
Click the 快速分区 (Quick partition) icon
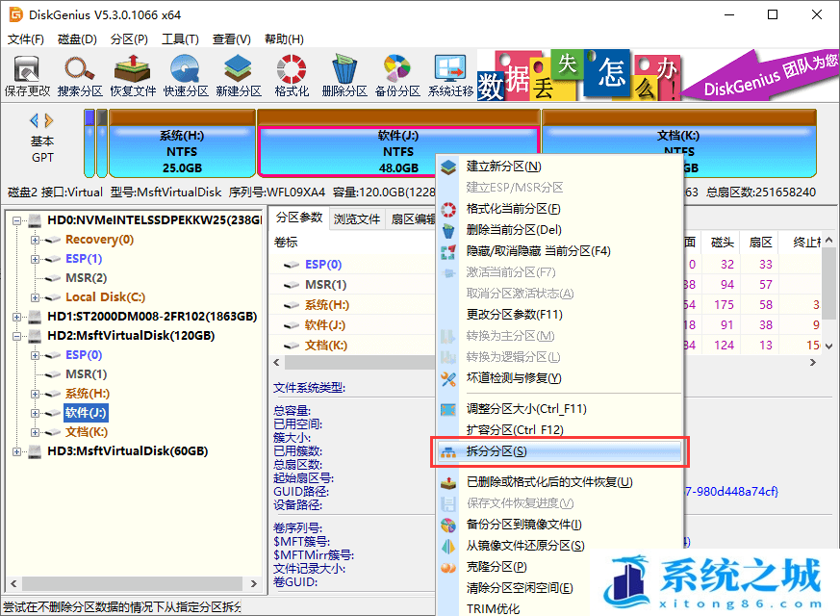[186, 75]
